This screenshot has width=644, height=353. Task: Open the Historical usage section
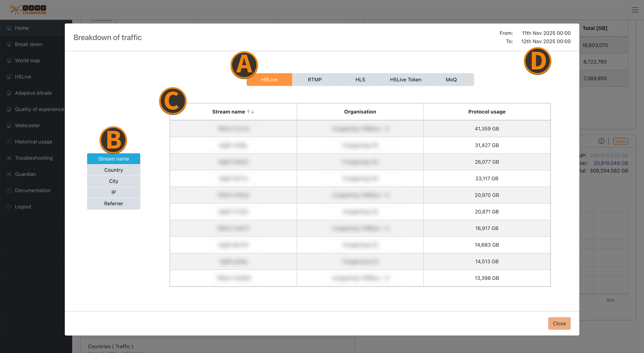(33, 142)
